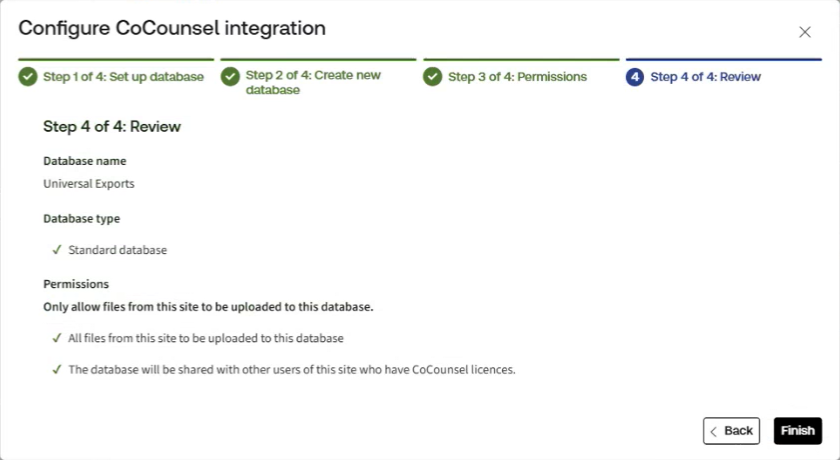Click the checkmark beside All files from this site

coord(56,338)
